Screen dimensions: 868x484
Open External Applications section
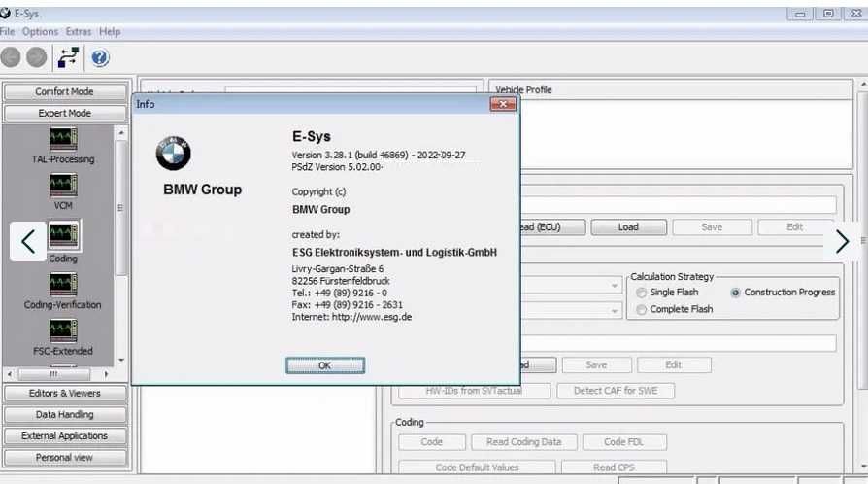[65, 435]
